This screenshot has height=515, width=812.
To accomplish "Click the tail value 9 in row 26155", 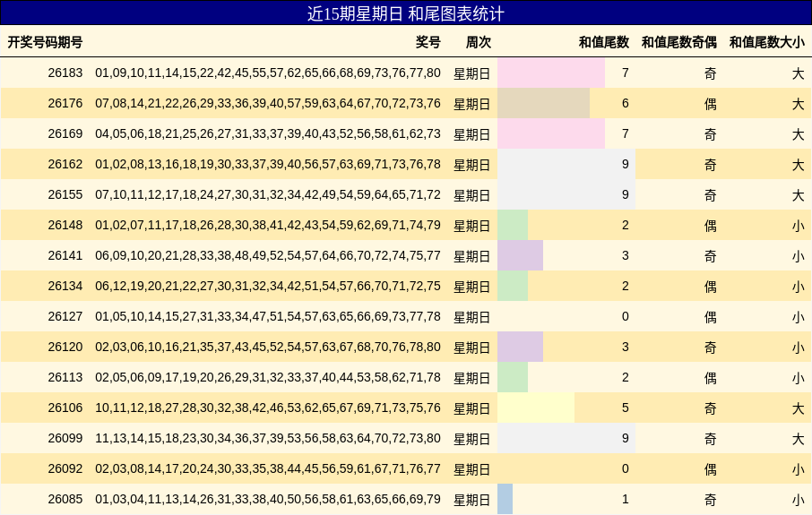I will point(625,194).
